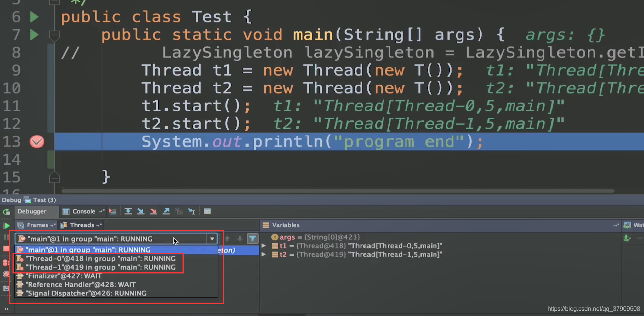The image size is (644, 316).
Task: Click the Console tab pin arrow icon
Action: coord(101,212)
